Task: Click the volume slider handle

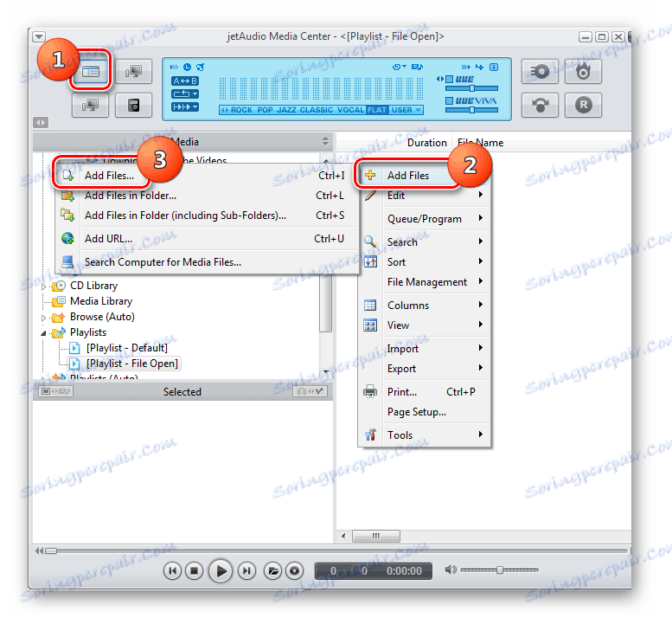Action: click(499, 570)
